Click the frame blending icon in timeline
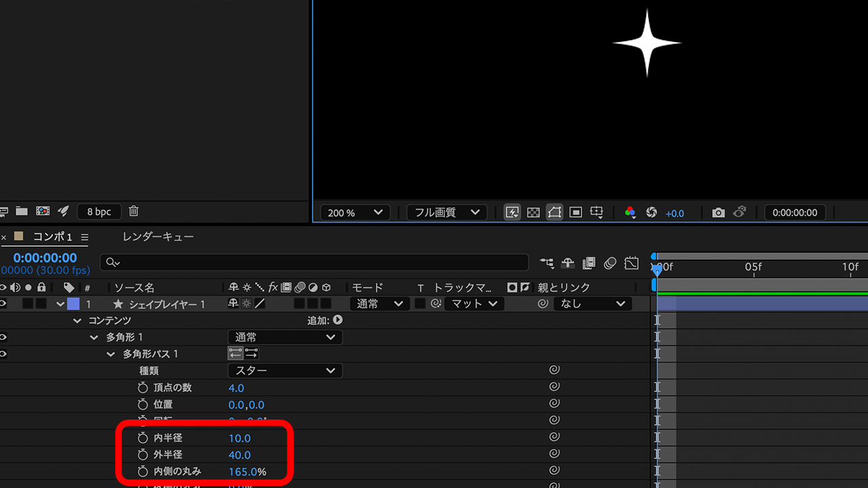This screenshot has width=868, height=488. pos(589,263)
